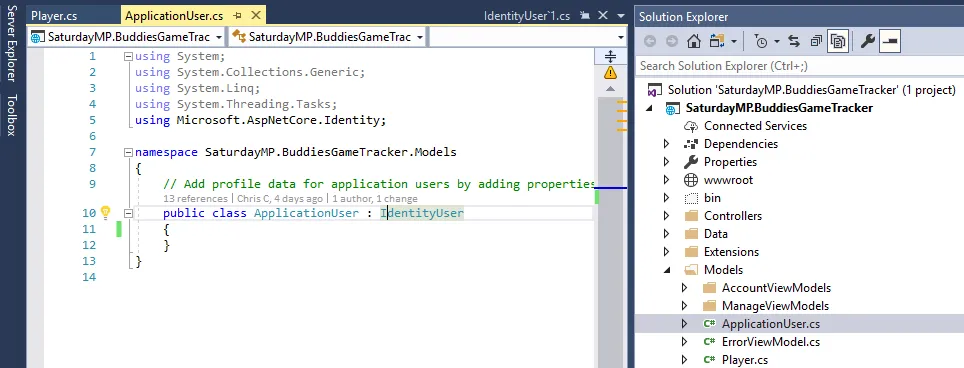Open dropdown arrow next to Pending Changes Filter

tap(776, 41)
